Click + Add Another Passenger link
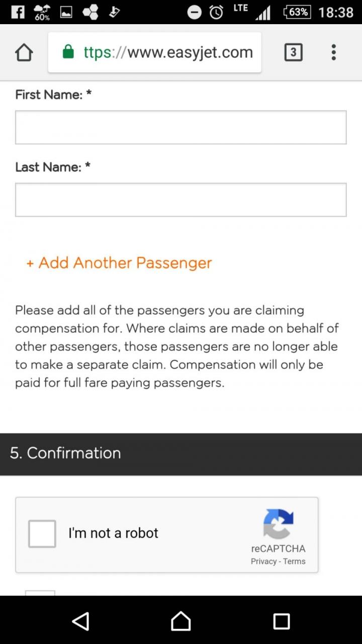 [x=119, y=263]
